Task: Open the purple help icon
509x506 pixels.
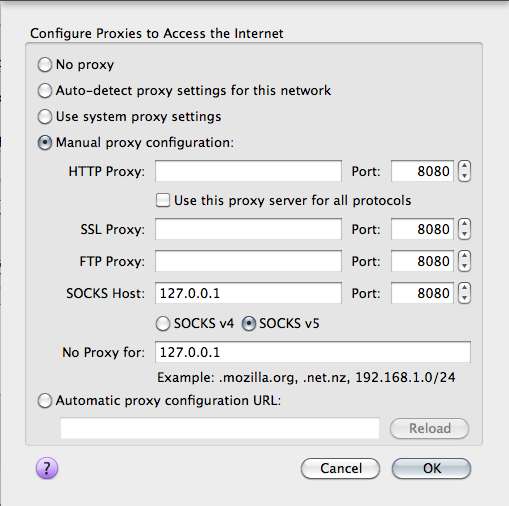Action: click(47, 468)
